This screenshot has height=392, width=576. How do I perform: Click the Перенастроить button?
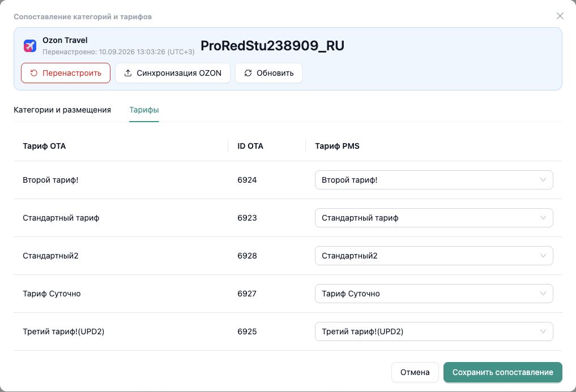[x=66, y=73]
